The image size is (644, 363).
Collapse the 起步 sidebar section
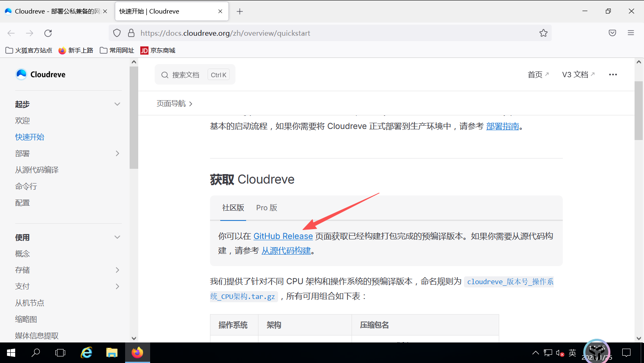[117, 104]
